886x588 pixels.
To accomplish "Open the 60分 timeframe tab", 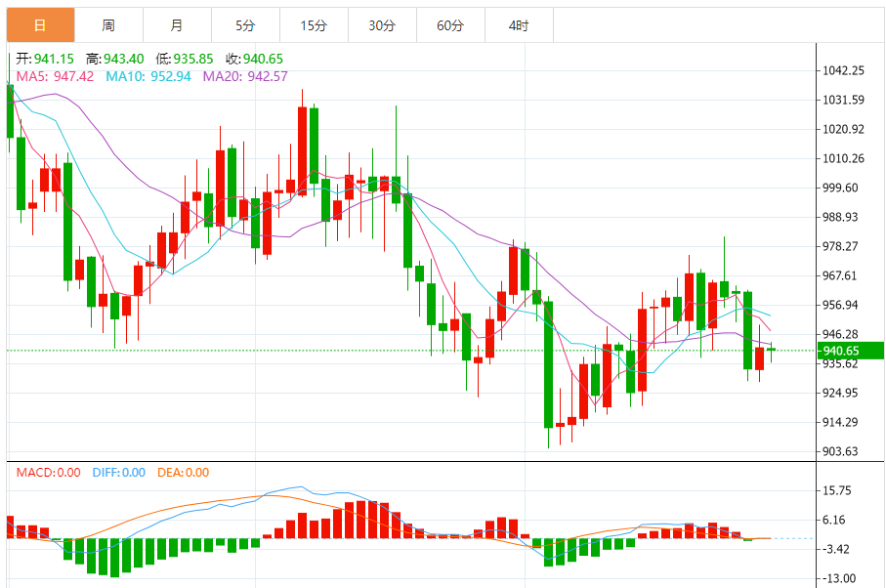I will click(450, 24).
